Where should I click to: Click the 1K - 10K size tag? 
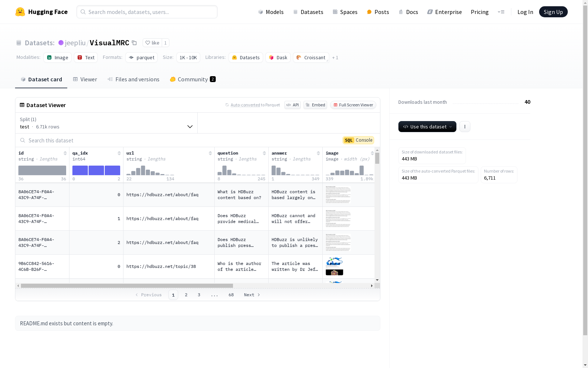tap(188, 57)
